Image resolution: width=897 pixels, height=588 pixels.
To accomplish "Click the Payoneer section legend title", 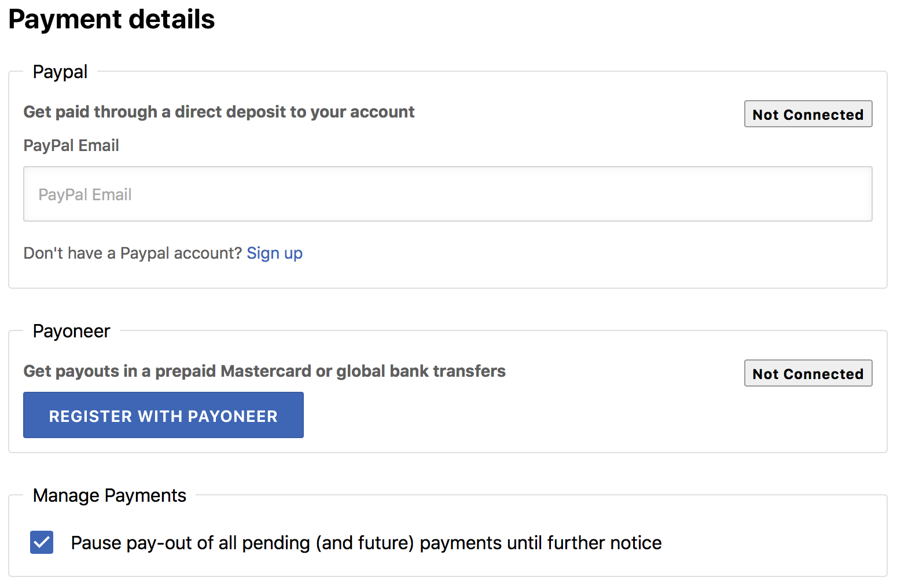I will (x=71, y=331).
